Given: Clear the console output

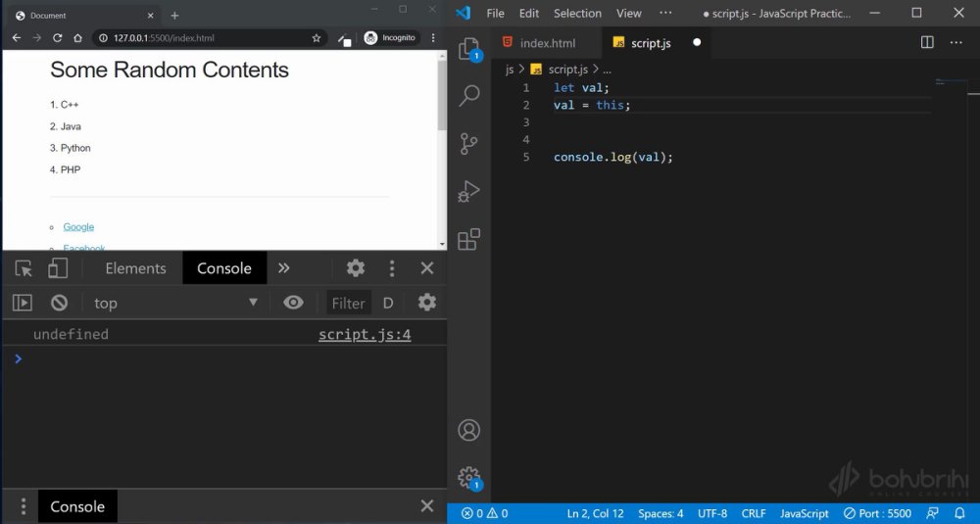Looking at the screenshot, I should [60, 303].
